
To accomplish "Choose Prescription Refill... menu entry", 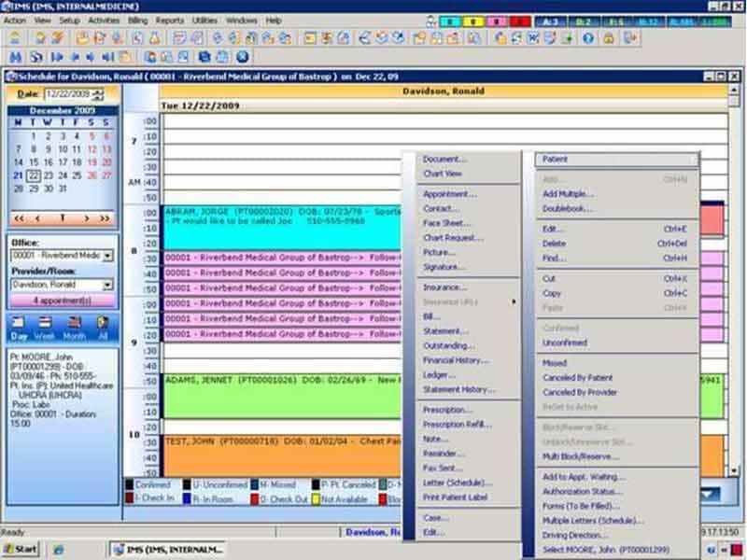I will click(457, 425).
